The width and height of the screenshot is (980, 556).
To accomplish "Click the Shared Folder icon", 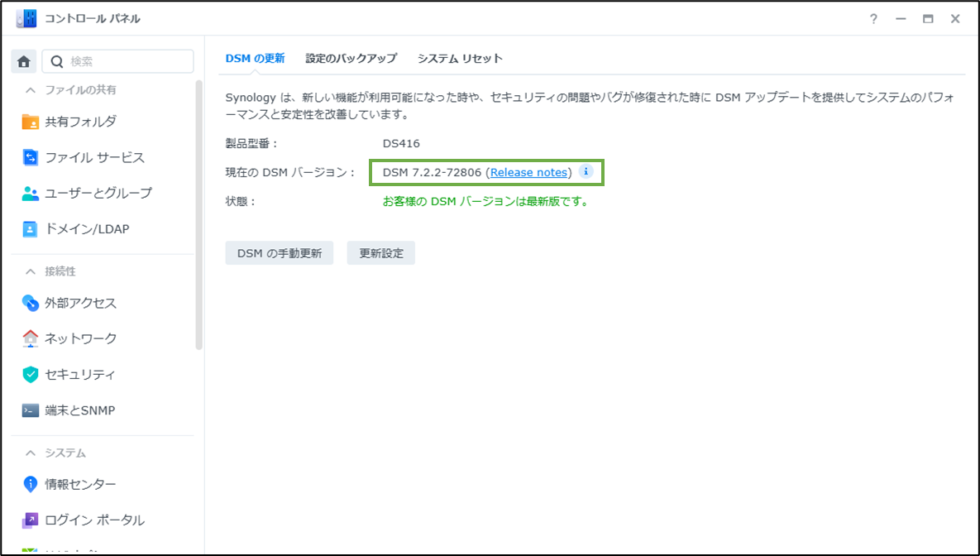I will 30,122.
